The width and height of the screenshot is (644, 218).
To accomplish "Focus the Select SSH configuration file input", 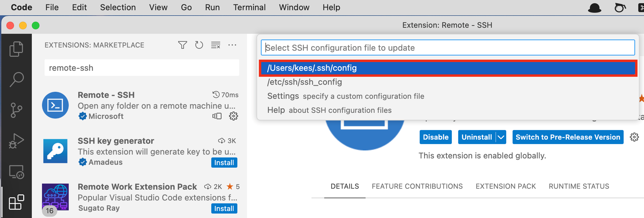I will 448,47.
